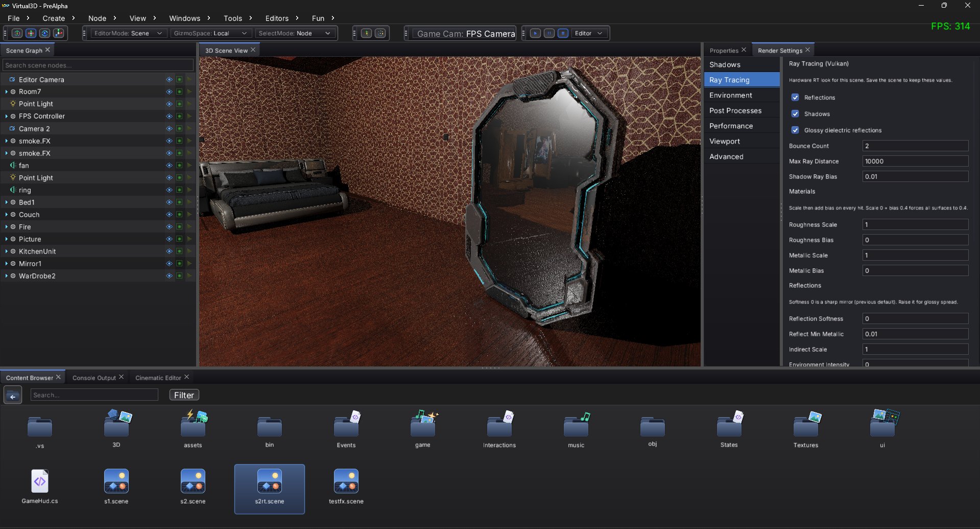
Task: Select the translate/move gizmo tool
Action: coord(31,33)
